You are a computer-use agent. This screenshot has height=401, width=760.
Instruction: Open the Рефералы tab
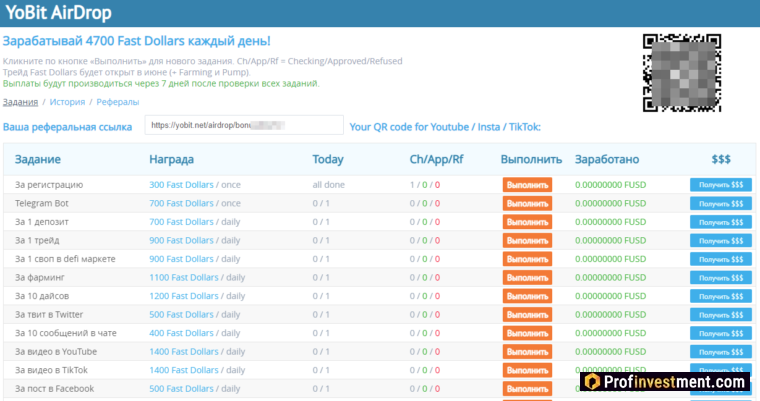pos(118,102)
